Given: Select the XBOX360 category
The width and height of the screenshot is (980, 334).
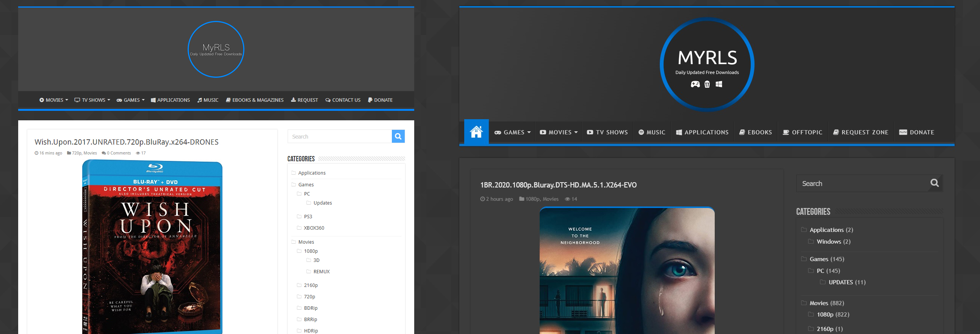Looking at the screenshot, I should pos(314,228).
